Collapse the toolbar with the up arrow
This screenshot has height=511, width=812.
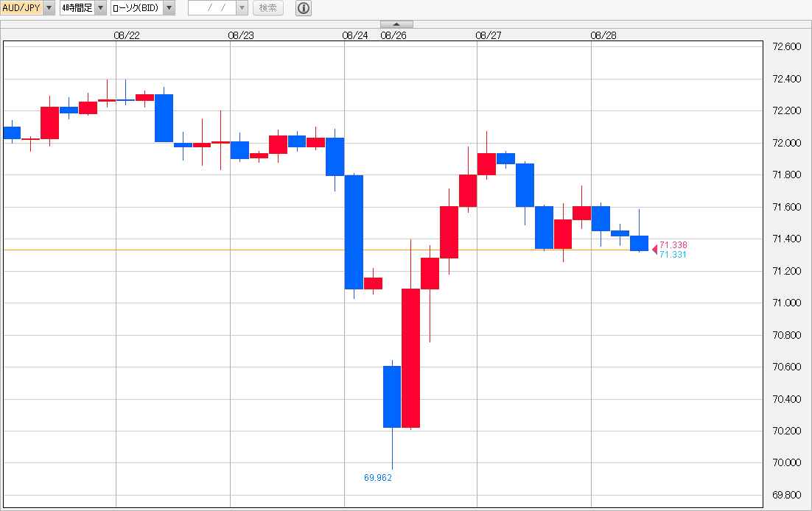coord(396,24)
